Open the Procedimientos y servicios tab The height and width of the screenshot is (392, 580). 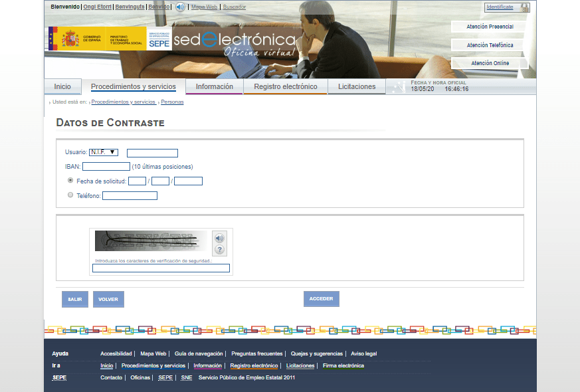pos(134,87)
